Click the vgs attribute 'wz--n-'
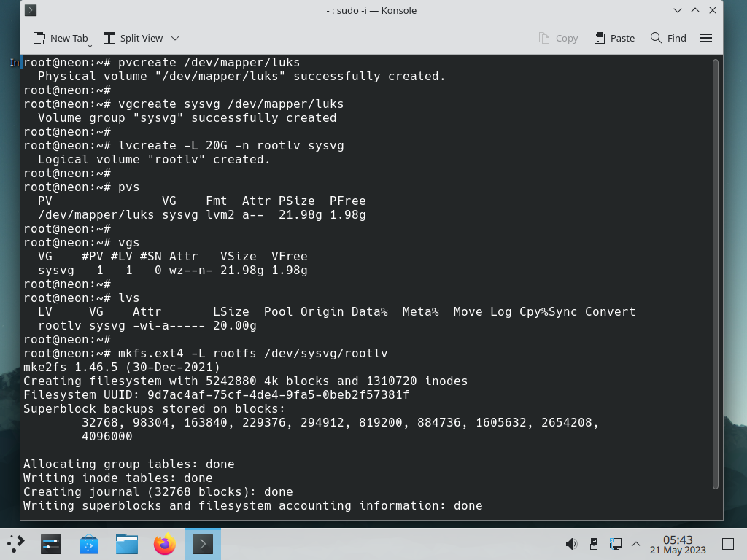 pyautogui.click(x=190, y=270)
